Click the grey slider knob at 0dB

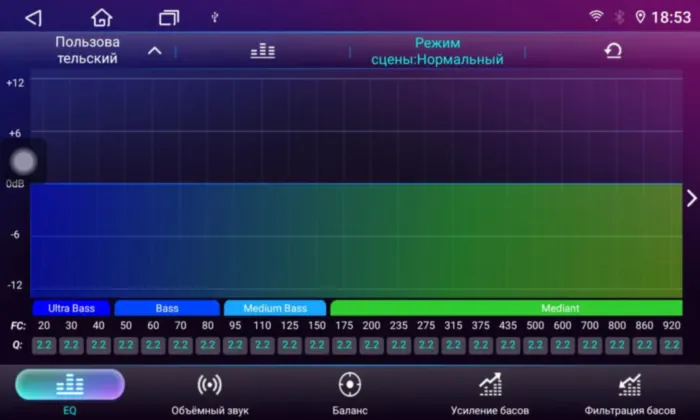tap(24, 160)
